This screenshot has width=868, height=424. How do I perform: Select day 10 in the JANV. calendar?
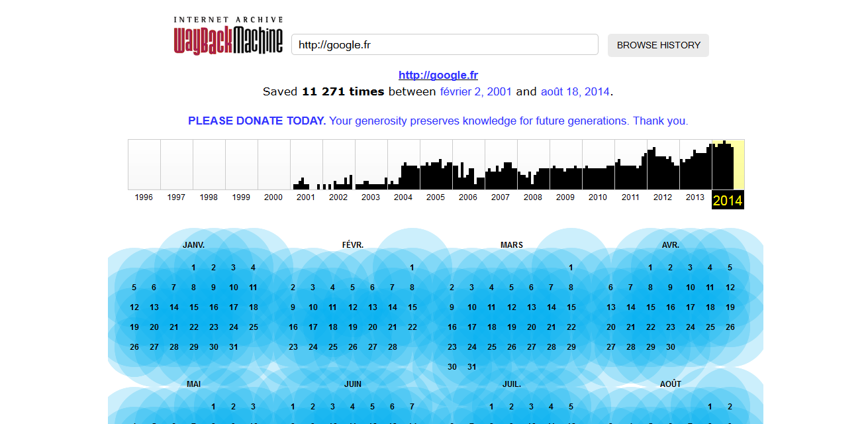tap(234, 288)
